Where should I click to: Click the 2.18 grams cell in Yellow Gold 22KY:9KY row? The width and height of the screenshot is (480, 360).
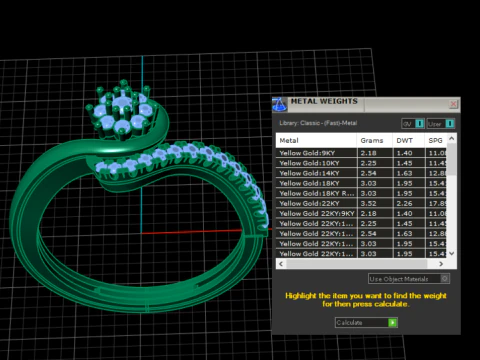click(375, 213)
